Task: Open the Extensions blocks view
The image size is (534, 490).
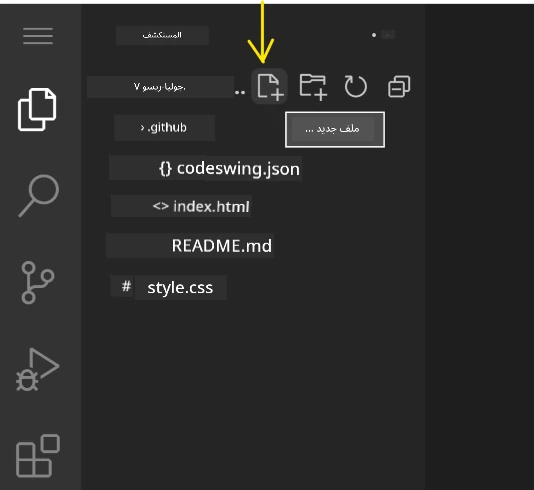Action: pyautogui.click(x=38, y=456)
